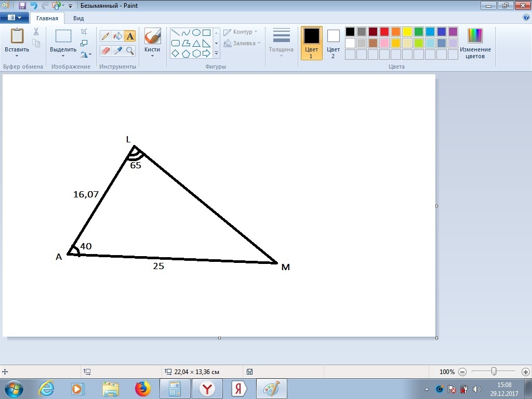532x399 pixels.
Task: Select the Pencil tool
Action: (x=105, y=36)
